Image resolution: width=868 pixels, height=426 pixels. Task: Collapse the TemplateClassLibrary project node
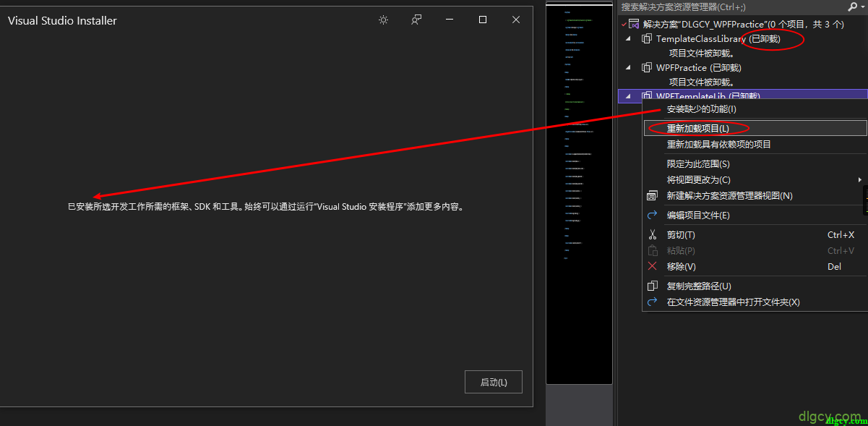(627, 38)
